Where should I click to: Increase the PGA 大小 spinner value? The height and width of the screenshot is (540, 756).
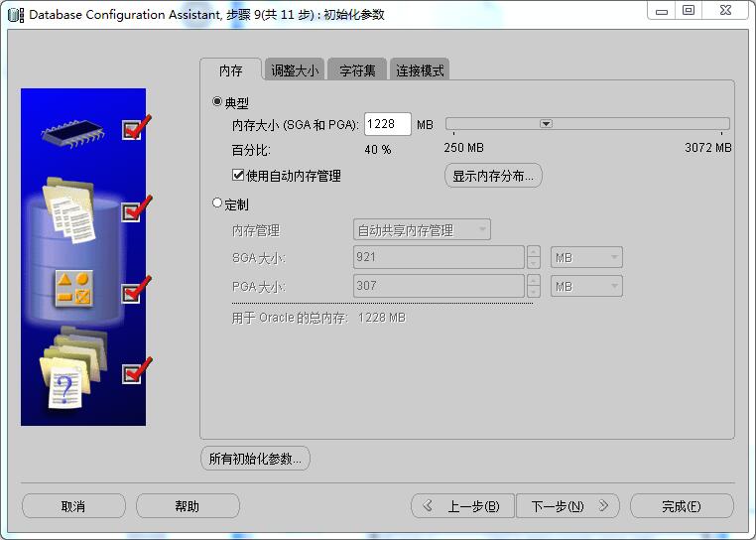(533, 280)
